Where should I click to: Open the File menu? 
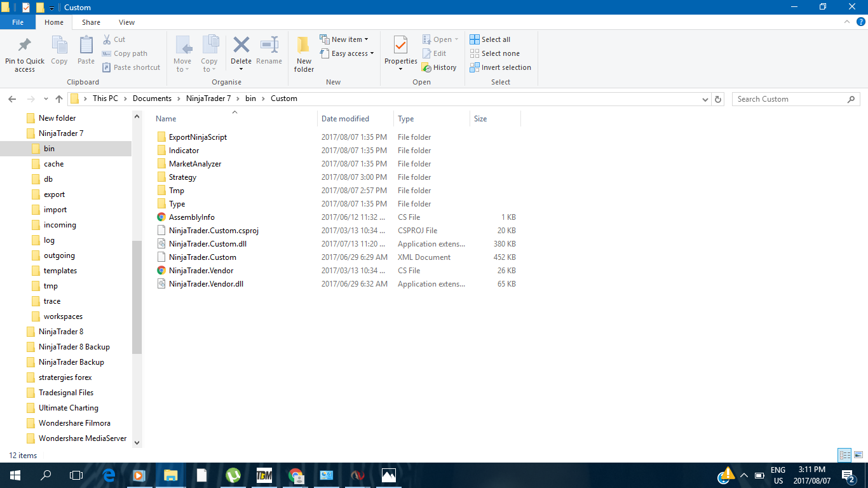(x=18, y=22)
